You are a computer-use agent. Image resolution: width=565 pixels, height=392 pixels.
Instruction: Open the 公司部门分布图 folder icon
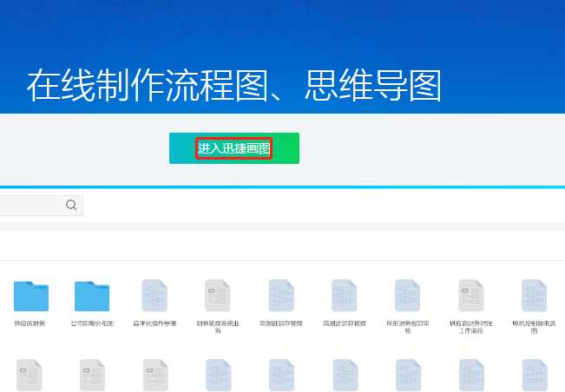coord(92,296)
